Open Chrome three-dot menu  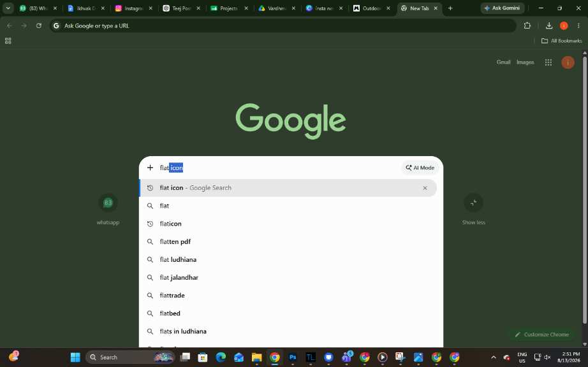tap(578, 25)
